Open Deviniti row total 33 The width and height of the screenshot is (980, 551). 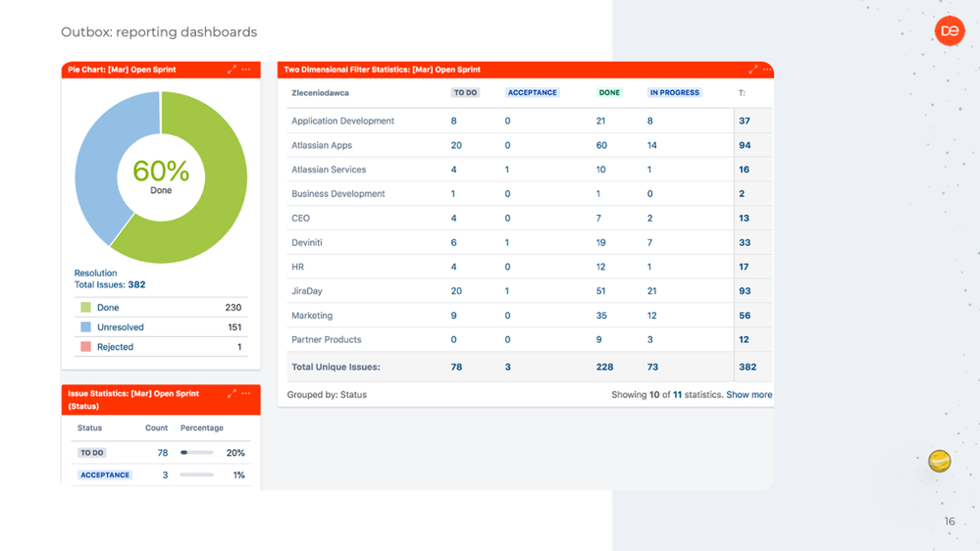click(745, 243)
